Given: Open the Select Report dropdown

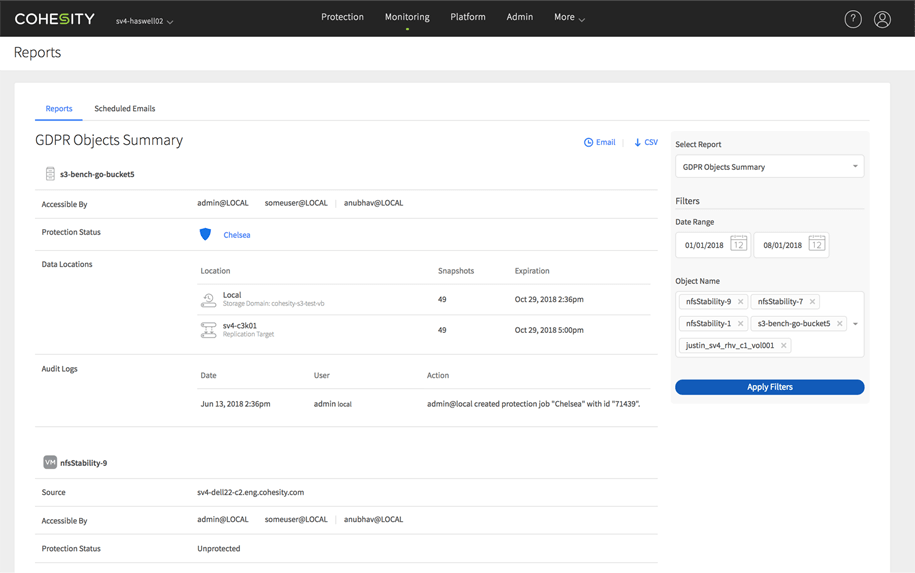Looking at the screenshot, I should click(x=769, y=167).
